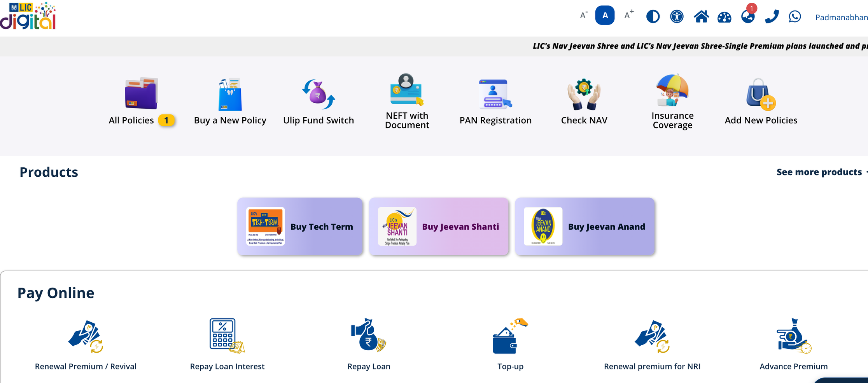Open notifications icon with red badge
Image resolution: width=868 pixels, height=383 pixels.
tap(747, 16)
